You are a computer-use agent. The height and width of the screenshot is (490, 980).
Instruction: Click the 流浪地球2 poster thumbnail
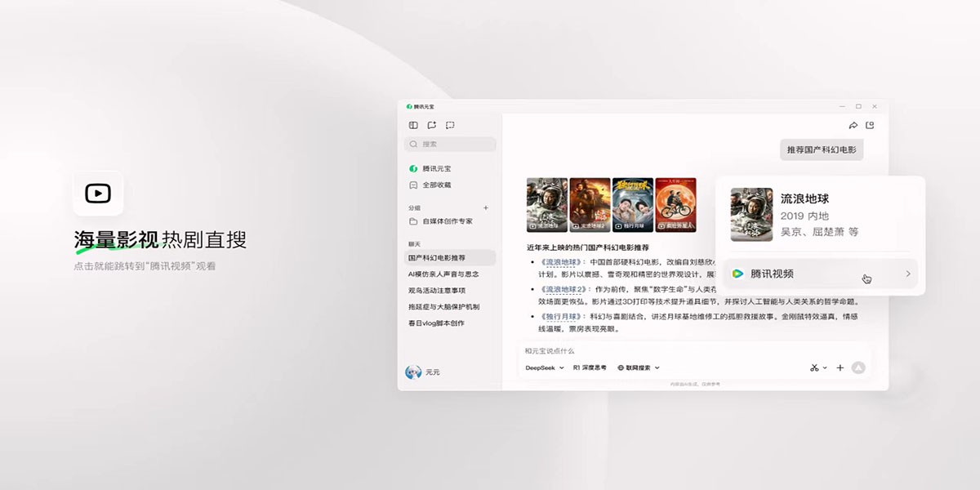590,205
